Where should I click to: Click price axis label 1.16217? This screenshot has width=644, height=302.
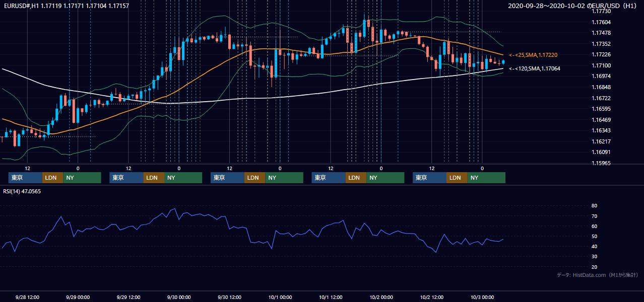point(601,141)
